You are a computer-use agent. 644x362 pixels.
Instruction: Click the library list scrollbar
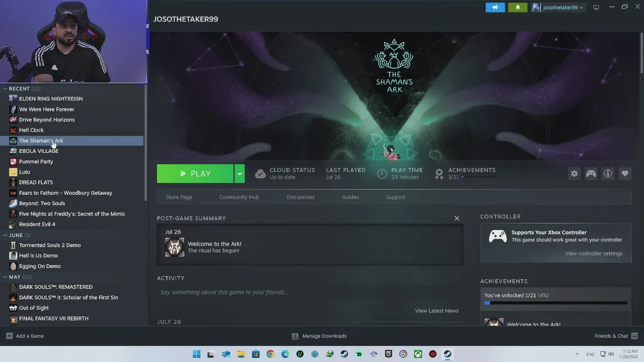click(146, 143)
